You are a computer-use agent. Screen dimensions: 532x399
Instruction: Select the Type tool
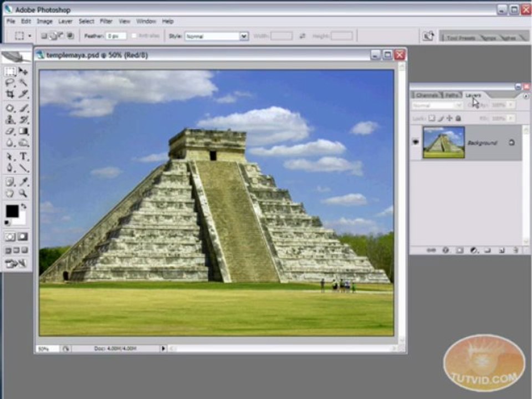point(23,157)
